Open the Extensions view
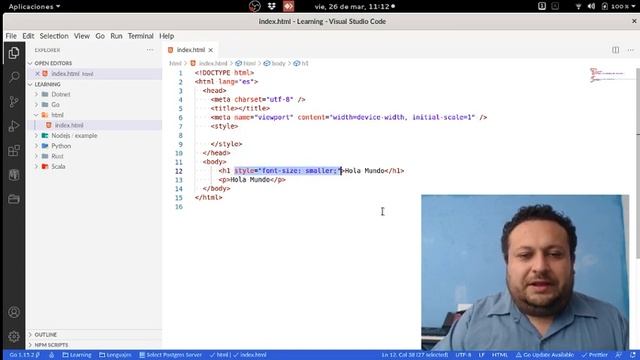Image resolution: width=640 pixels, height=360 pixels. 14,151
